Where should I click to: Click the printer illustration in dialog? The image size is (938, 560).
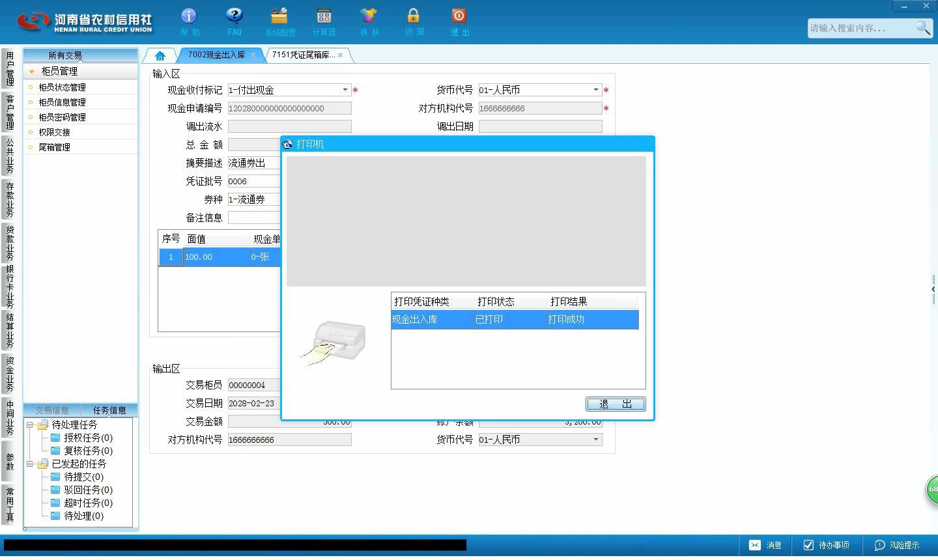[334, 343]
